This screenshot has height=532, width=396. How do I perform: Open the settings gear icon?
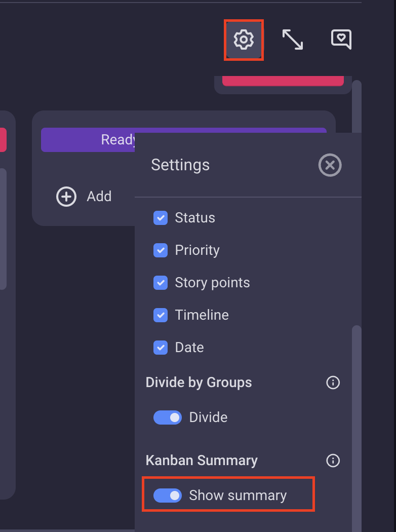click(244, 40)
